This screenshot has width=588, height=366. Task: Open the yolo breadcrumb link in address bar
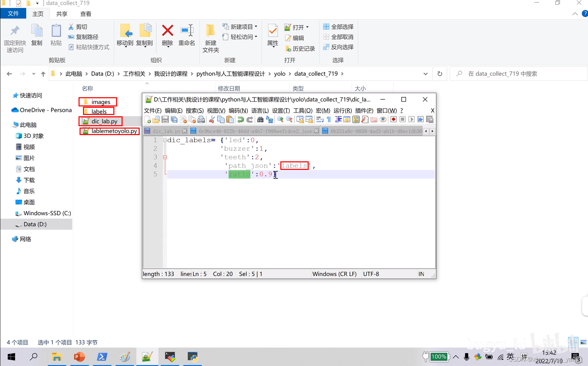click(x=280, y=74)
